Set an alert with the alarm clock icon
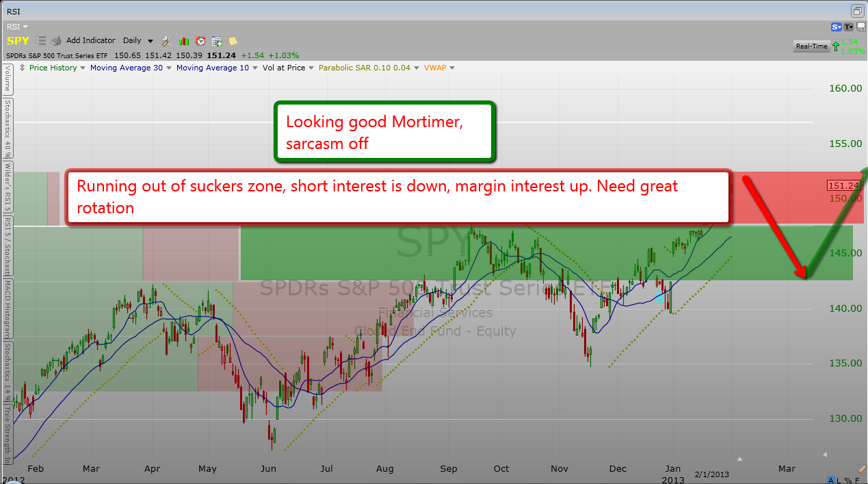This screenshot has width=868, height=484. (200, 41)
